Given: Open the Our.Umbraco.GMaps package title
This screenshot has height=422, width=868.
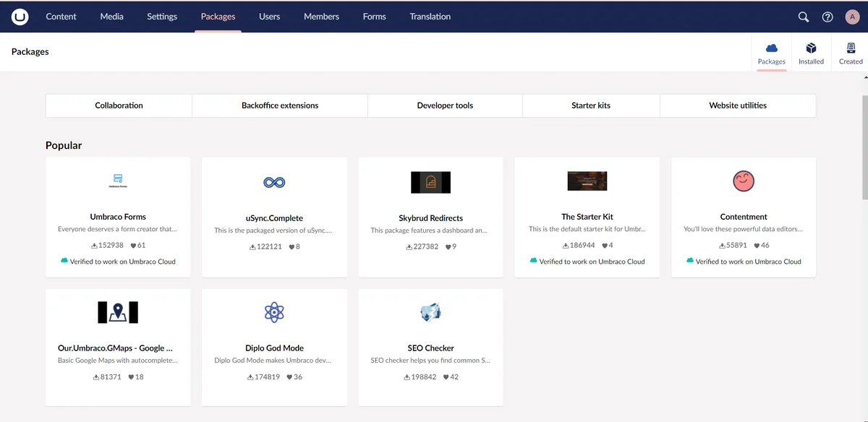Looking at the screenshot, I should tap(115, 348).
